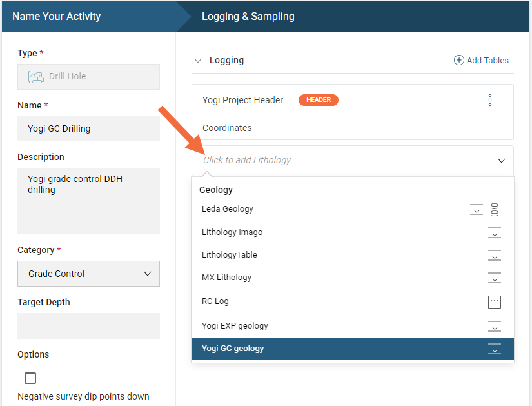Click the database icon next to Leda Geology
This screenshot has height=406, width=532.
[495, 209]
